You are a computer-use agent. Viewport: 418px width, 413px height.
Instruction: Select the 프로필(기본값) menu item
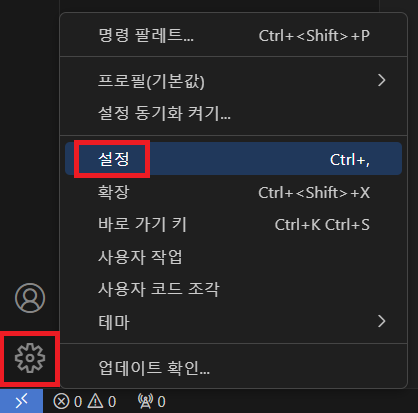pos(233,80)
